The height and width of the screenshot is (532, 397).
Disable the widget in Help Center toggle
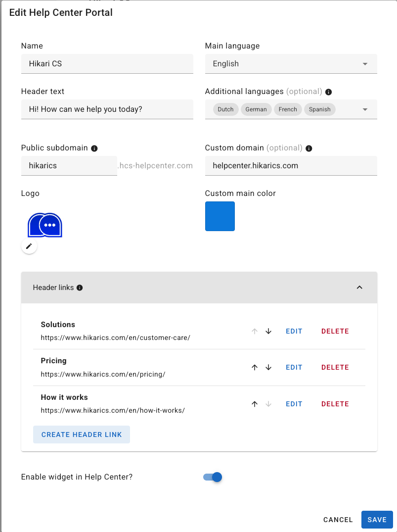pos(213,477)
